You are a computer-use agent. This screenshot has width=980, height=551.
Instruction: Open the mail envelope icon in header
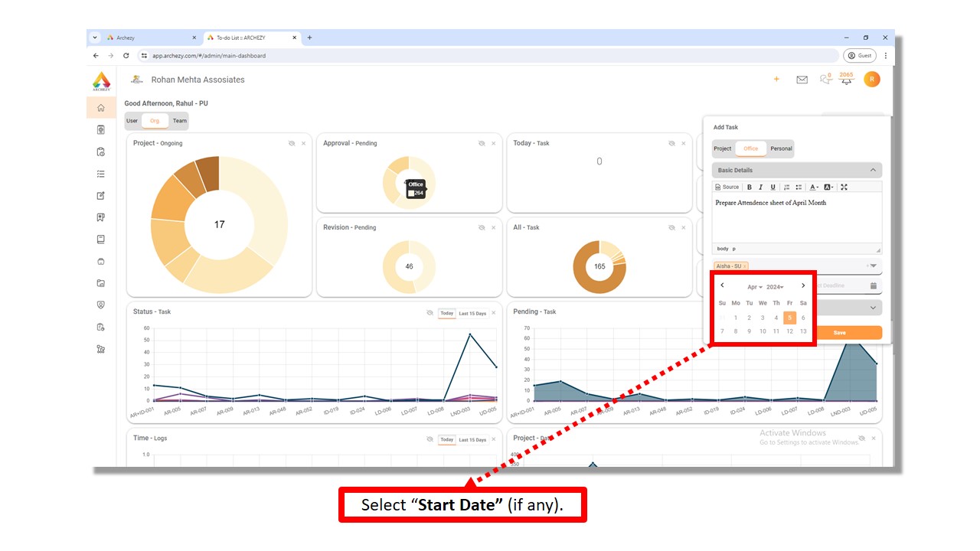802,80
